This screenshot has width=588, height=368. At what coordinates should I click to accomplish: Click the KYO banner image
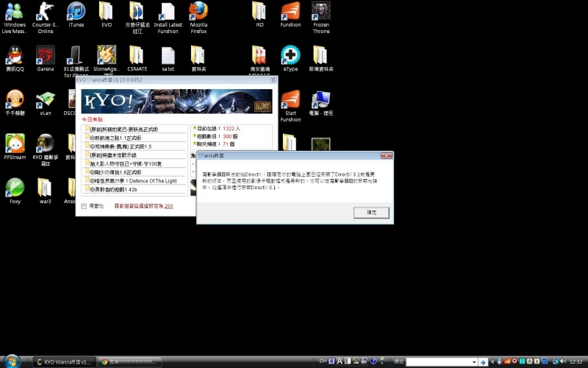[176, 101]
